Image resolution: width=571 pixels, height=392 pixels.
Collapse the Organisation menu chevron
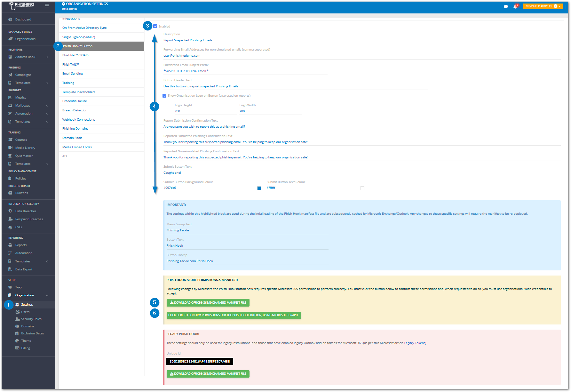click(x=47, y=296)
